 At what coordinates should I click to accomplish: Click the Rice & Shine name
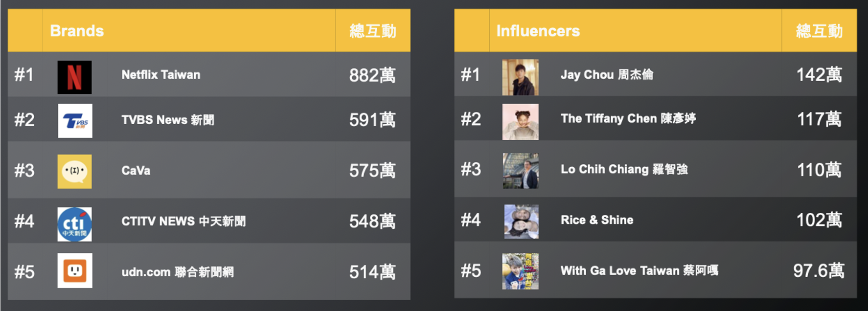coord(597,220)
